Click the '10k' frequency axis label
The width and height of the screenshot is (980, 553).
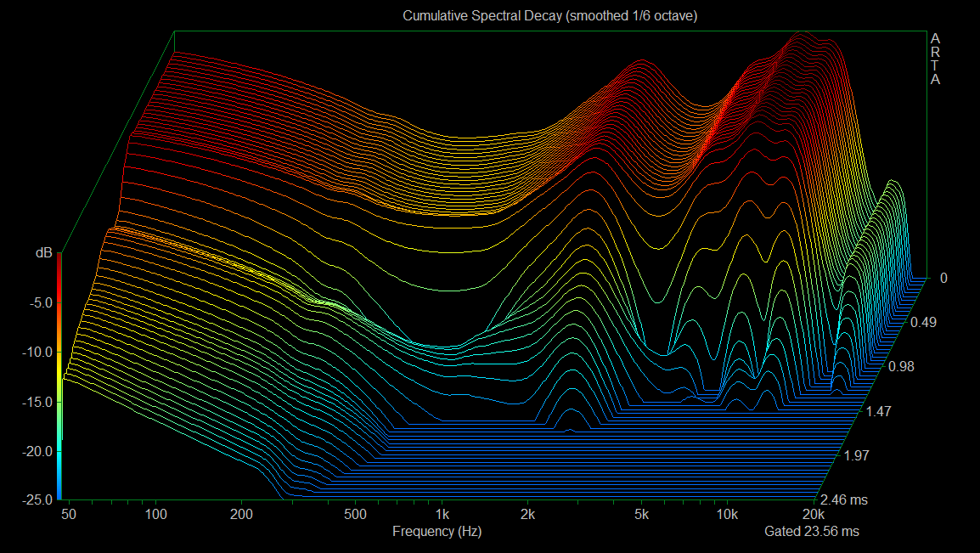[x=727, y=514]
